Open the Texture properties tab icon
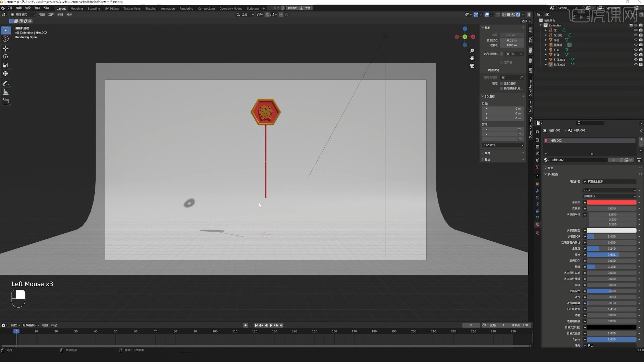Viewport: 644px width, 362px height. [537, 233]
